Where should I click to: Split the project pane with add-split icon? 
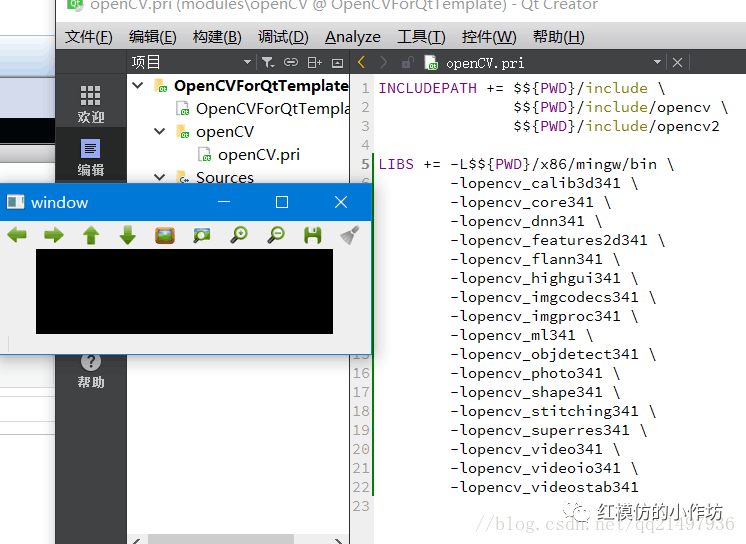pos(314,62)
